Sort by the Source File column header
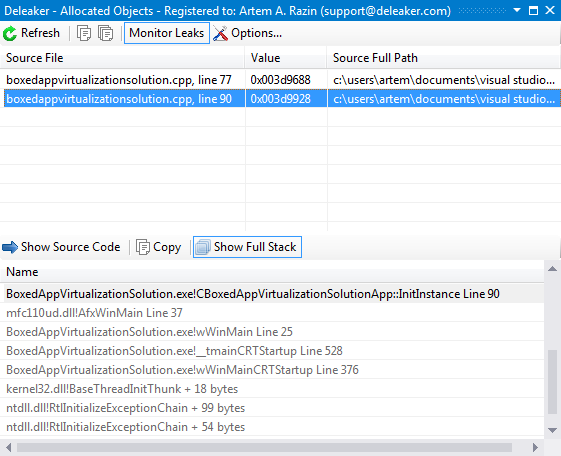561x456 pixels. [122, 58]
